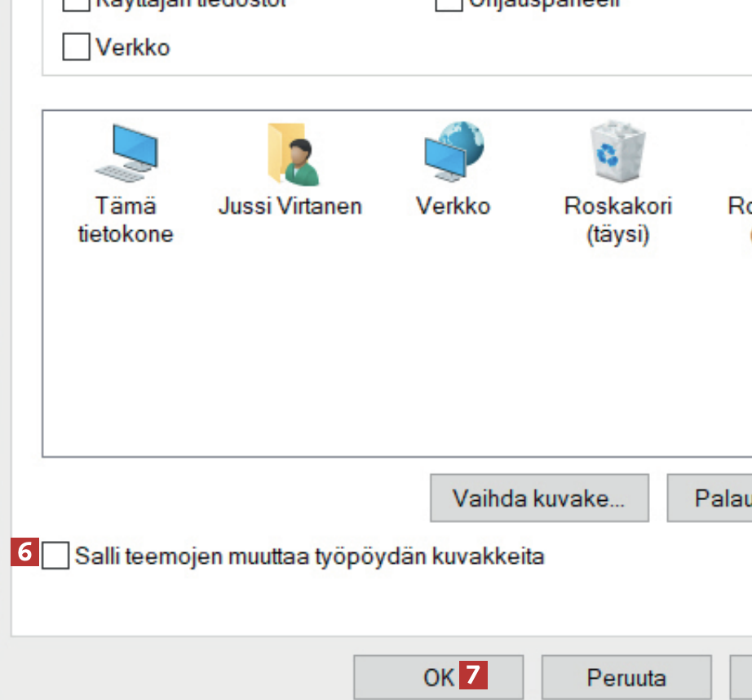Select the Roskakori (täysi) recycle bin icon
The width and height of the screenshot is (752, 700).
[617, 151]
